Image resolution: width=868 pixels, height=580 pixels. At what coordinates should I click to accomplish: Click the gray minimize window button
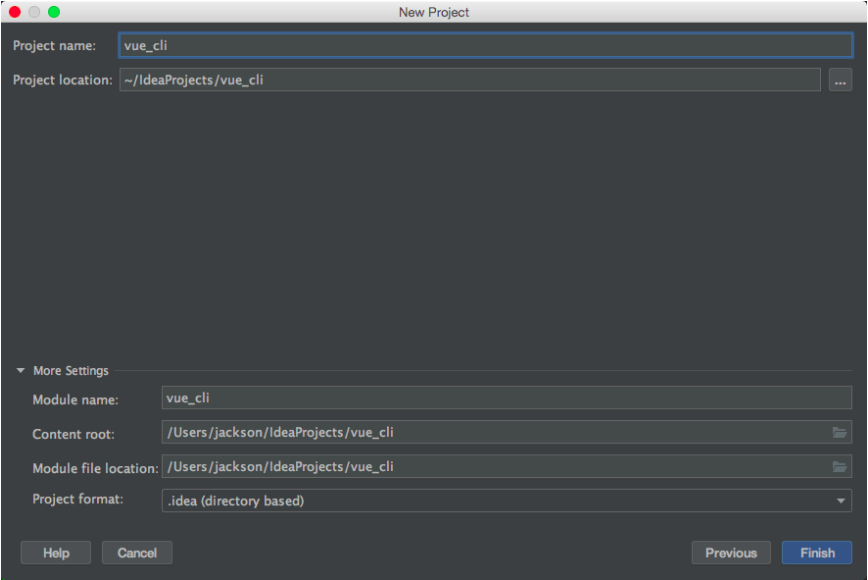tap(34, 12)
